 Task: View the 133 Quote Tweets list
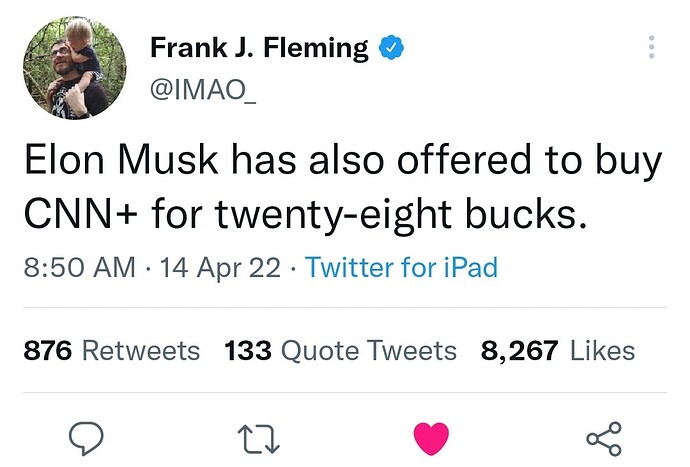tap(341, 351)
